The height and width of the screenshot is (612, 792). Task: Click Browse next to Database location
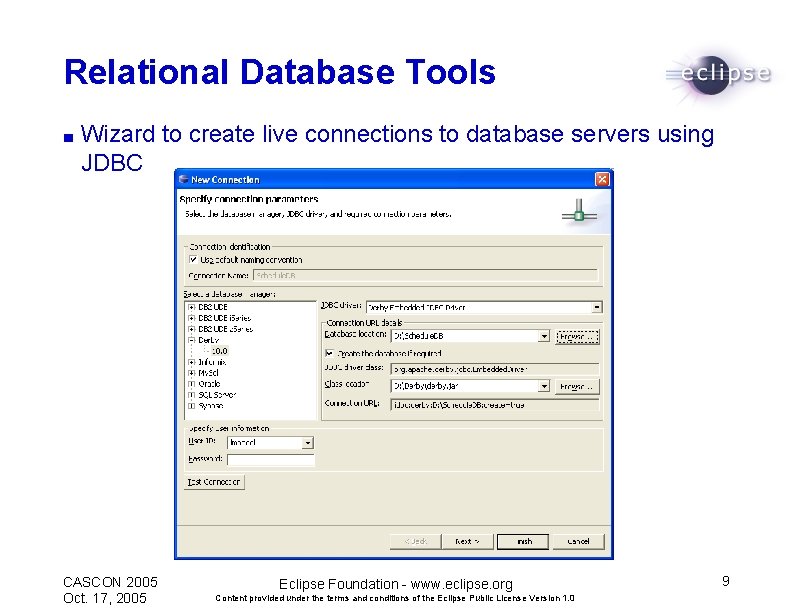[x=577, y=336]
